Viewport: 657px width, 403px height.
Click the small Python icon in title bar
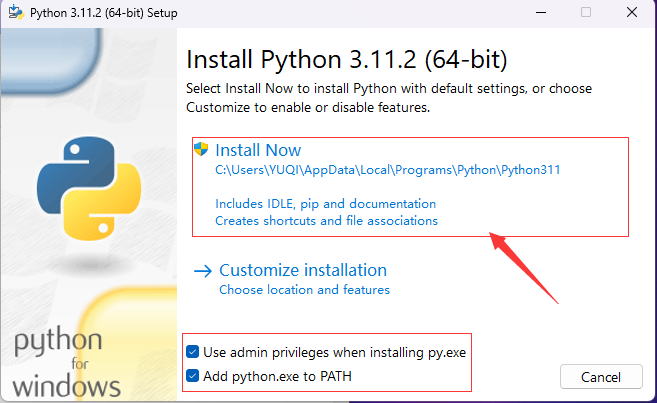click(13, 12)
